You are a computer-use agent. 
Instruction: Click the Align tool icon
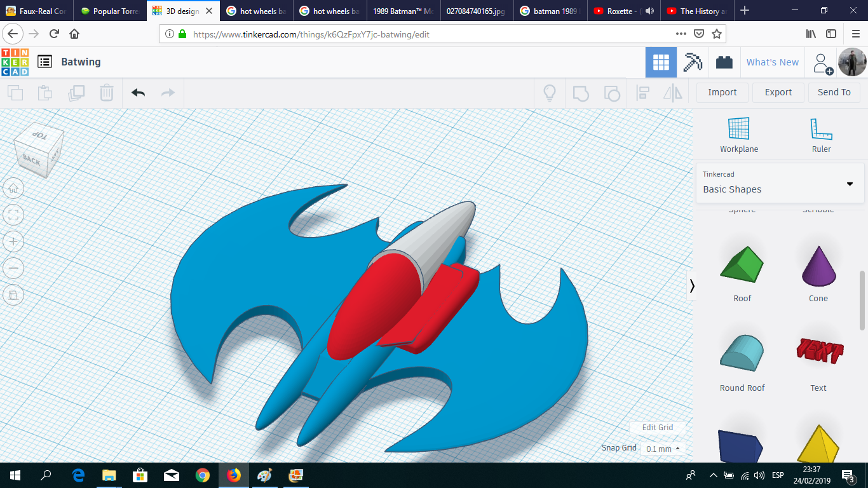(642, 93)
